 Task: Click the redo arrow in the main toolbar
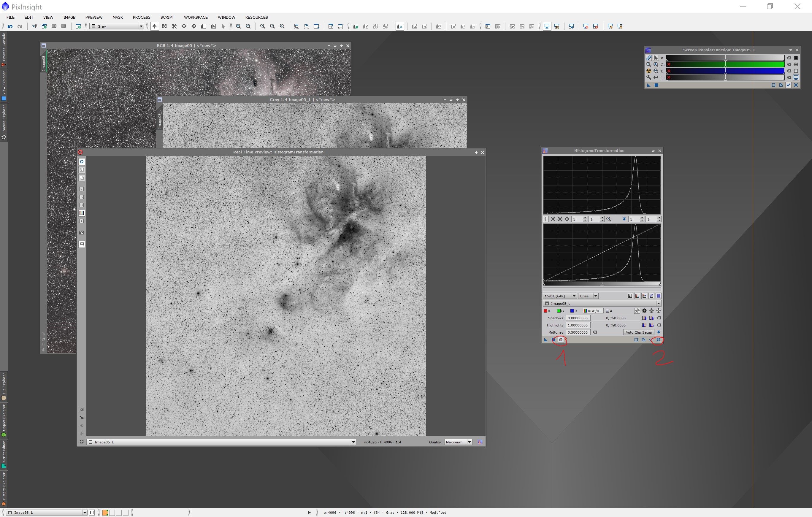click(x=20, y=26)
